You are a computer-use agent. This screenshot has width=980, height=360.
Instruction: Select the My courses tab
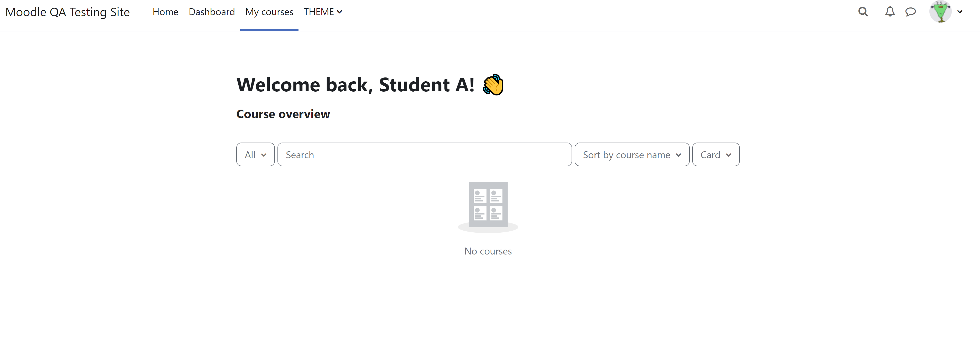coord(269,12)
